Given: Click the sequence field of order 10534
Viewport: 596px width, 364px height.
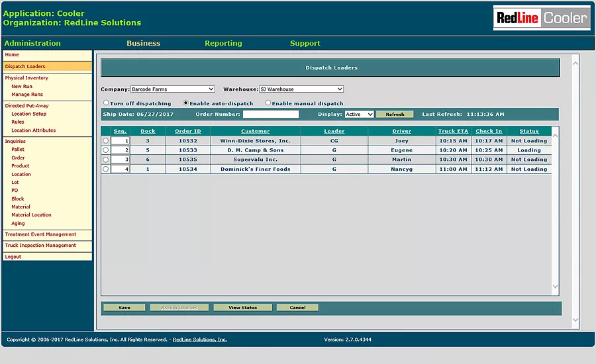Looking at the screenshot, I should tap(120, 169).
